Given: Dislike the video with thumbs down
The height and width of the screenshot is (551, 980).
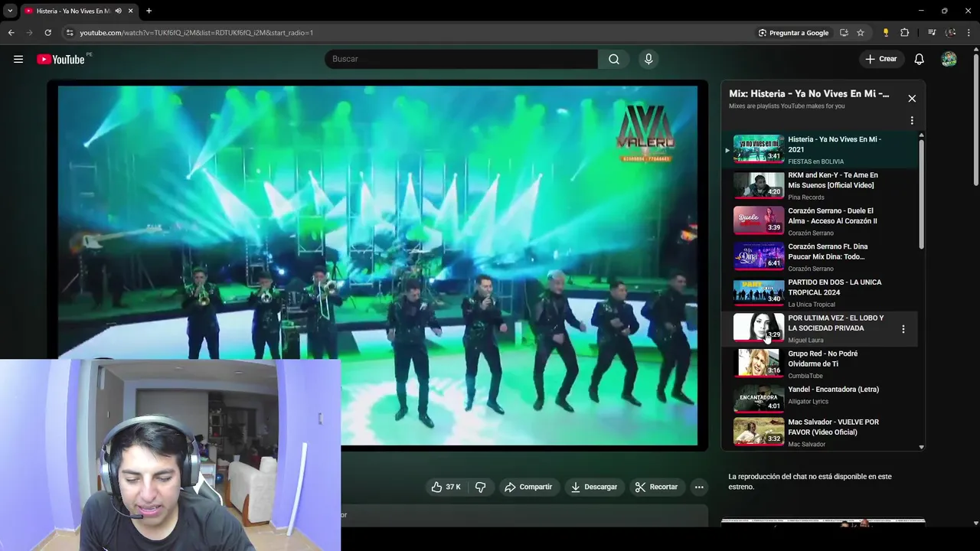Looking at the screenshot, I should pos(481,487).
